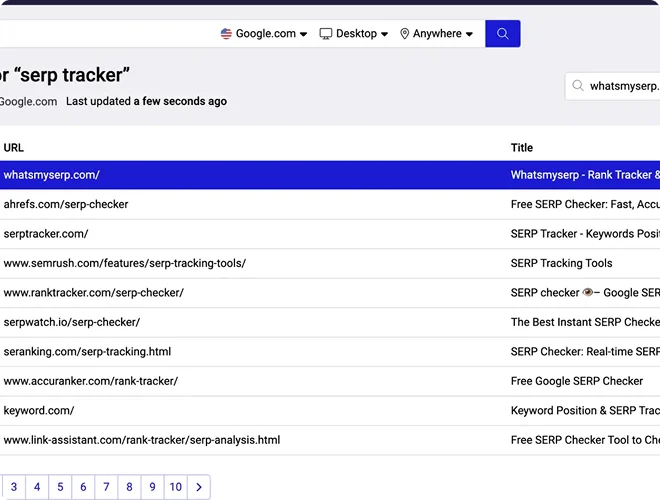Click the desktop monitor icon
Viewport: 660px width, 500px height.
(325, 34)
